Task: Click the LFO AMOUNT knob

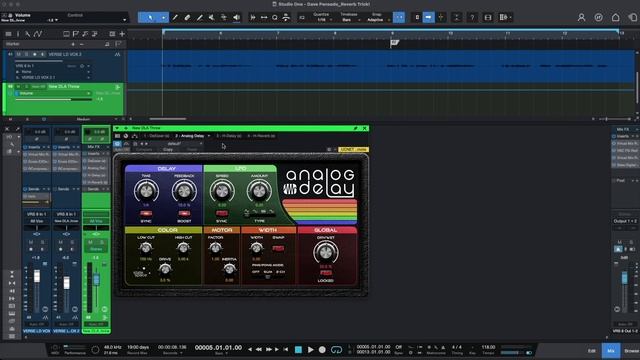Action: tap(259, 191)
